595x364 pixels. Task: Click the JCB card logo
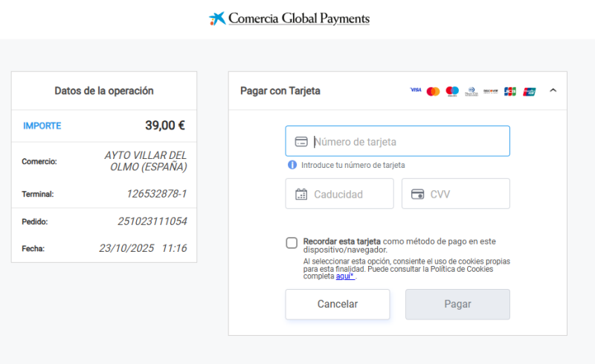pyautogui.click(x=510, y=91)
